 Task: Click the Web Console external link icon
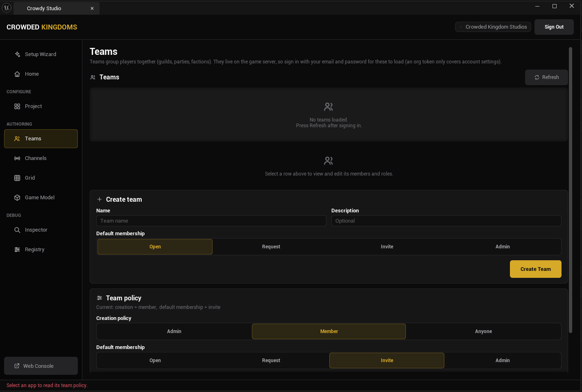click(17, 366)
